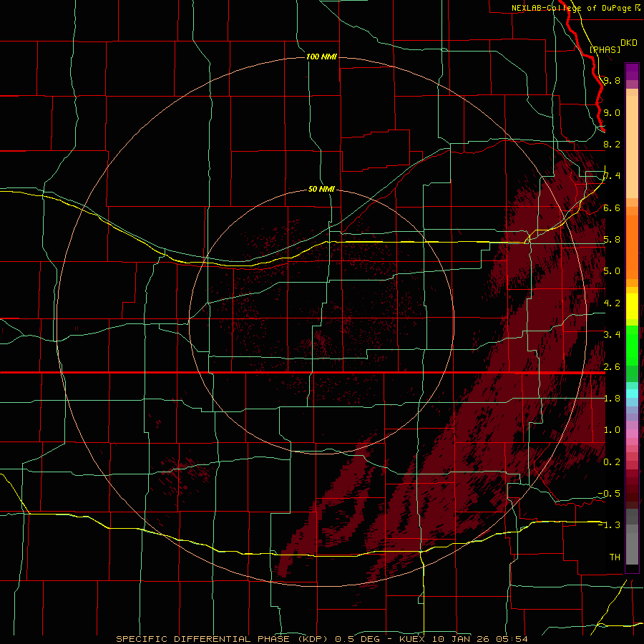Click the 6.6 legend value
644x644 pixels.
(x=612, y=208)
